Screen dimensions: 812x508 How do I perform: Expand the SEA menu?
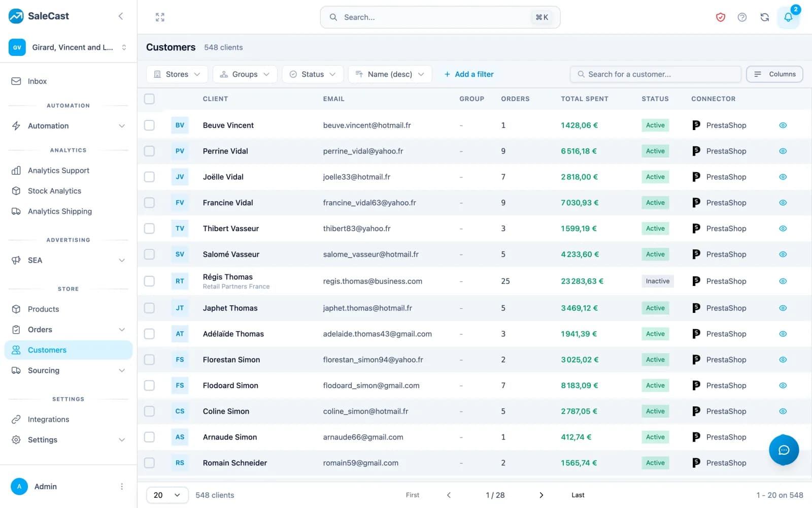pos(68,260)
